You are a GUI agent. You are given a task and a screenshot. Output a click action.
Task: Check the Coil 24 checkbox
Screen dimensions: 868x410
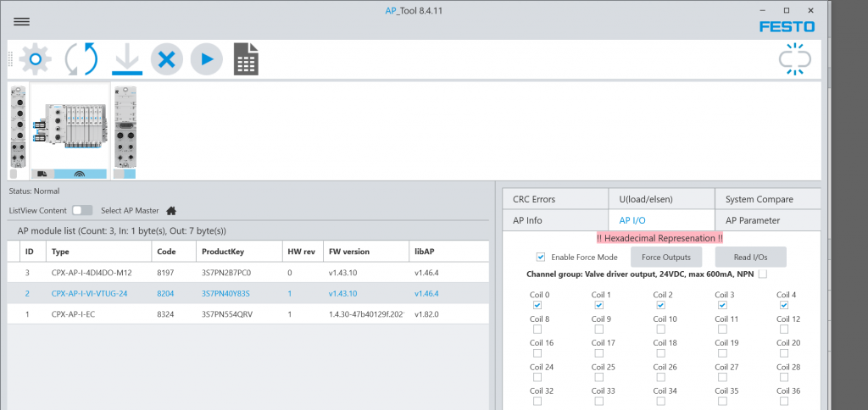coord(537,377)
